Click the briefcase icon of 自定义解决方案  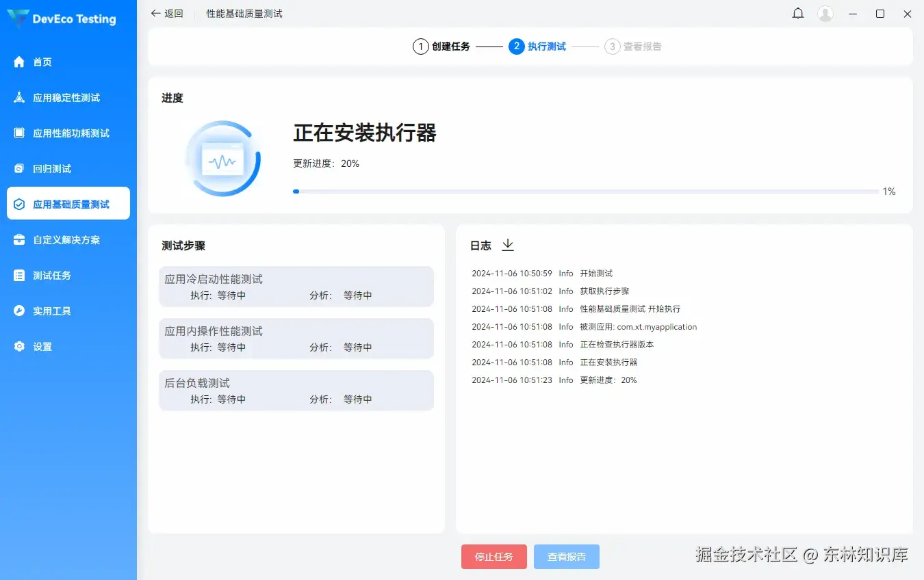tap(19, 240)
